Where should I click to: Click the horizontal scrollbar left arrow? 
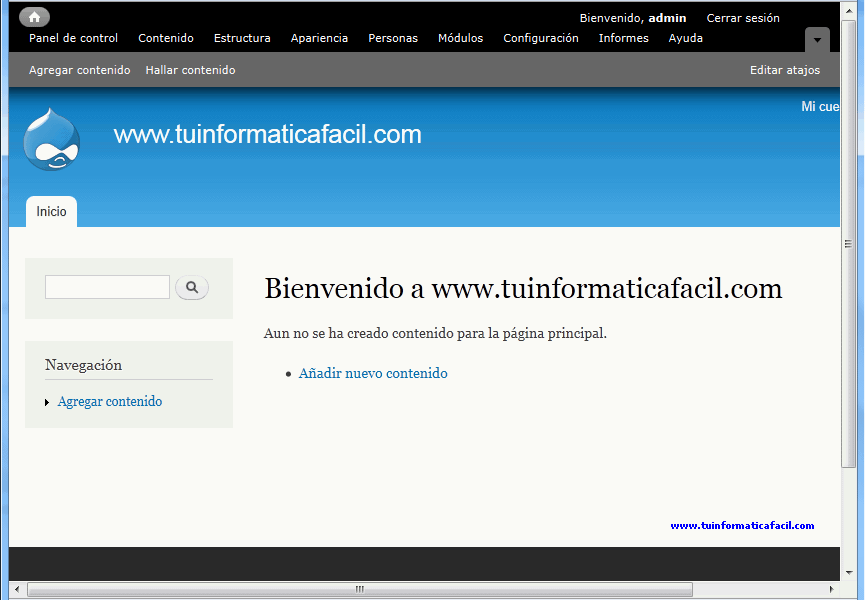pos(17,589)
